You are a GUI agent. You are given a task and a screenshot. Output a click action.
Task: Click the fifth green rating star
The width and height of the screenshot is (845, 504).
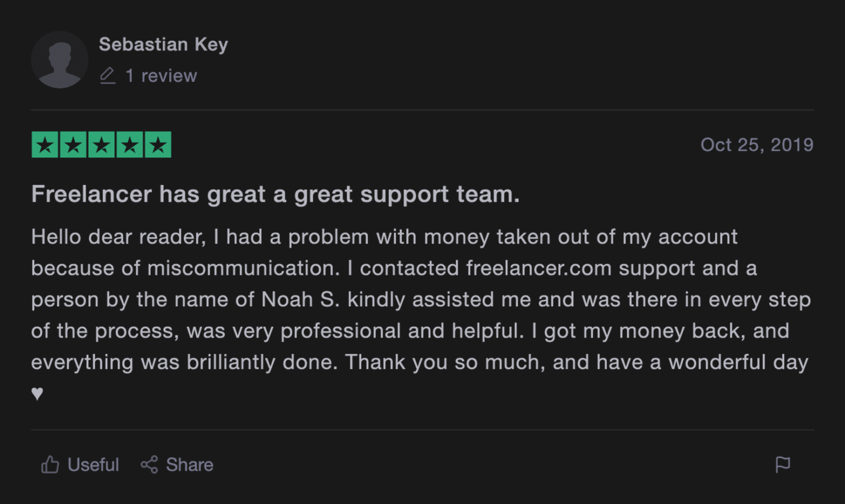pyautogui.click(x=158, y=145)
